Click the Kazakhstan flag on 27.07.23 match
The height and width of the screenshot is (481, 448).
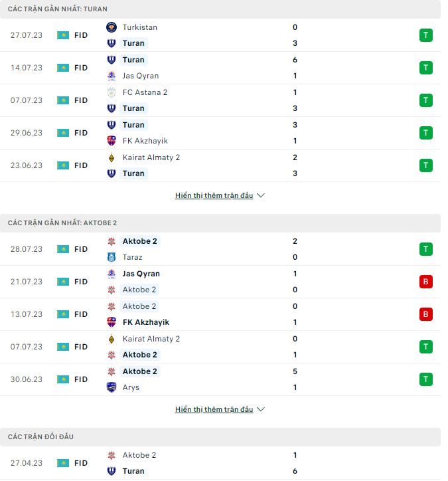tap(63, 35)
